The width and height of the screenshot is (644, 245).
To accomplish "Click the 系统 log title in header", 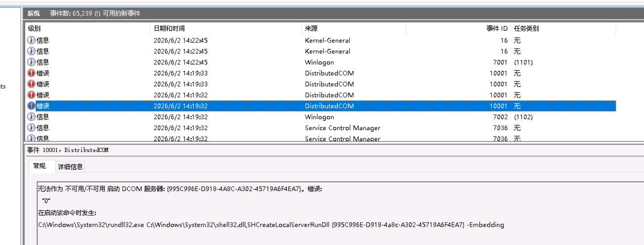I will (34, 13).
